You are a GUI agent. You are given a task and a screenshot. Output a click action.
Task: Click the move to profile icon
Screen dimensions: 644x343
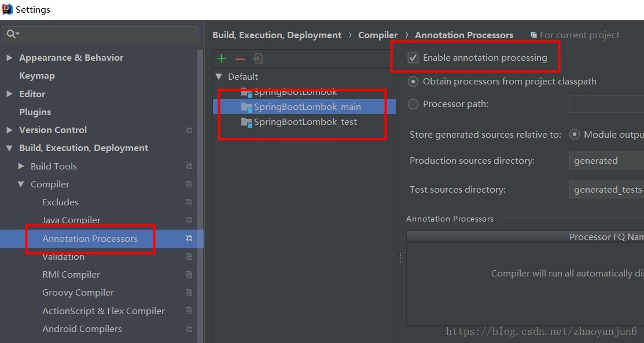[258, 58]
